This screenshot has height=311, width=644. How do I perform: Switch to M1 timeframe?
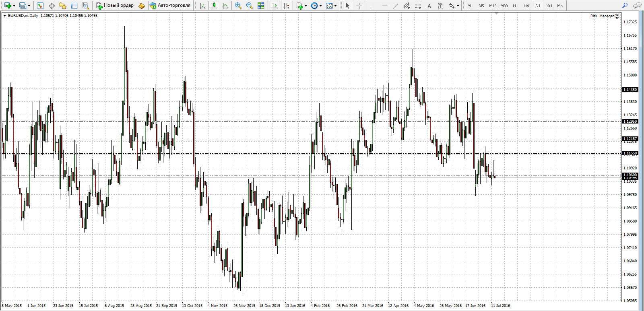click(470, 6)
